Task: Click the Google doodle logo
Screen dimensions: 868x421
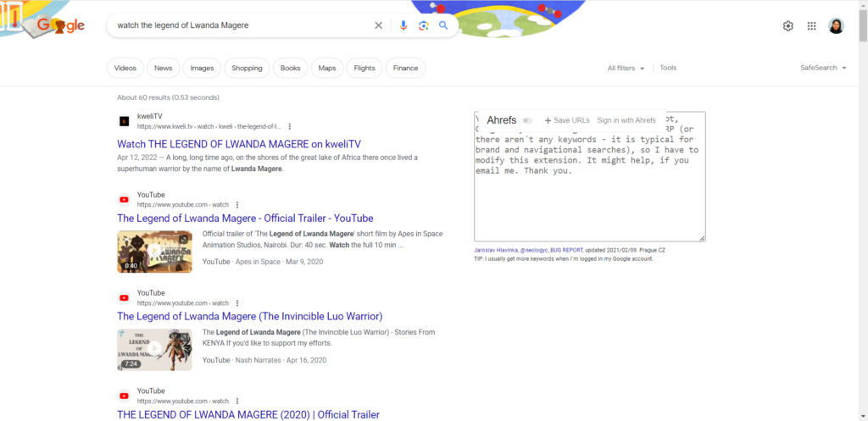Action: tap(61, 25)
